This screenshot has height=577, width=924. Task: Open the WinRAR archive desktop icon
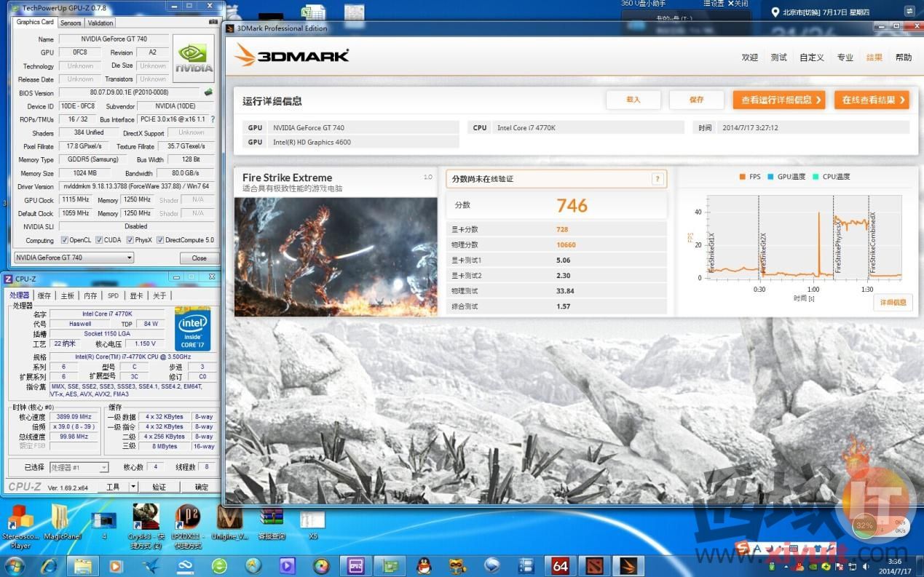(272, 523)
